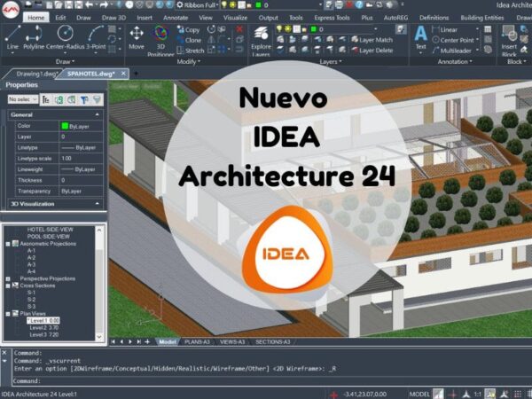Select axonometric projection A-3
This screenshot has width=532, height=399.
coord(31,264)
